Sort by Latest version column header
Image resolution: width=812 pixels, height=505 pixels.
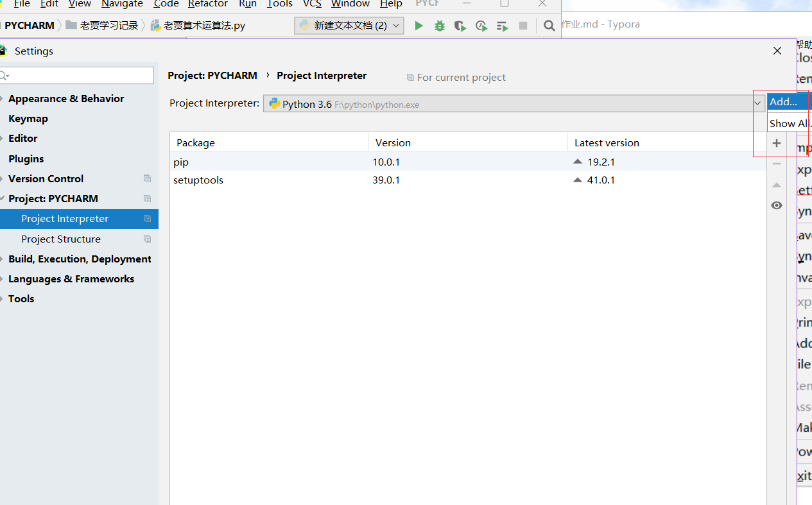667,142
